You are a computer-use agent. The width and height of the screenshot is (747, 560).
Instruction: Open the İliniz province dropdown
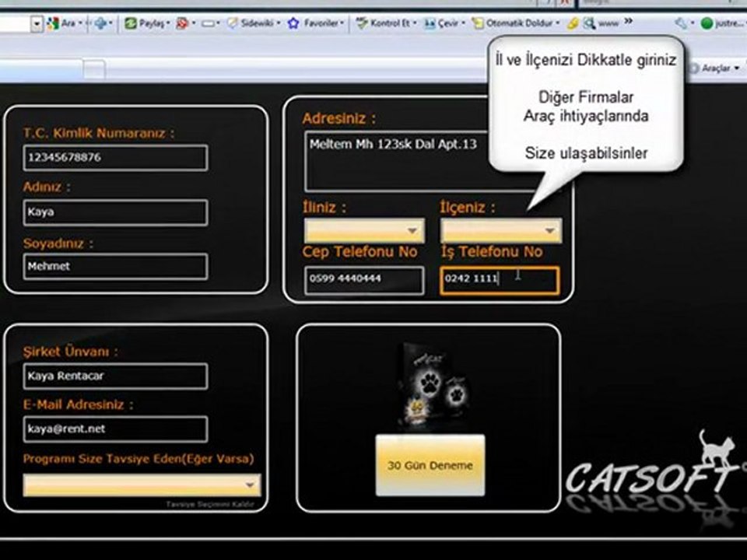click(364, 231)
